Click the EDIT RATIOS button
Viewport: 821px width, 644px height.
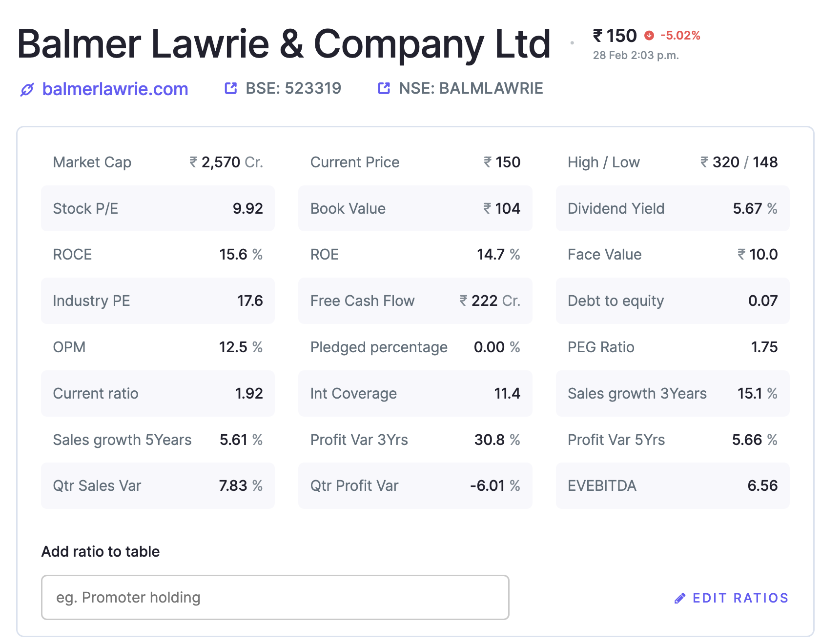(x=731, y=598)
